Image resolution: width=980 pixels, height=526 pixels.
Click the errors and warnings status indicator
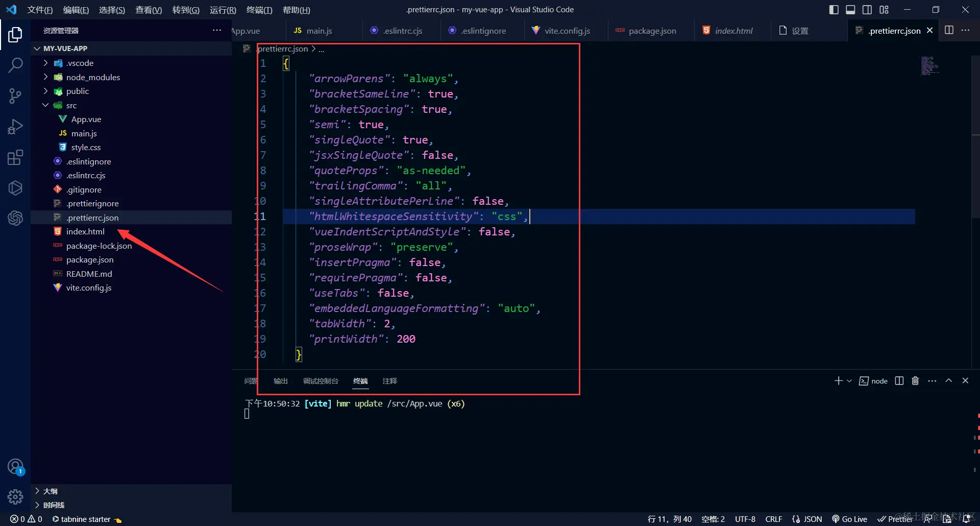(27, 519)
